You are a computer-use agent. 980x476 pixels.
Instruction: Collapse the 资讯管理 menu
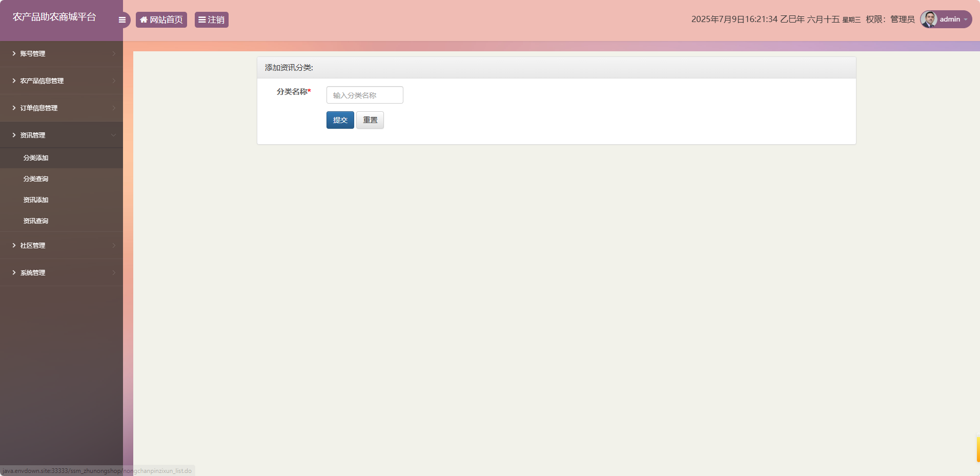[x=62, y=135]
